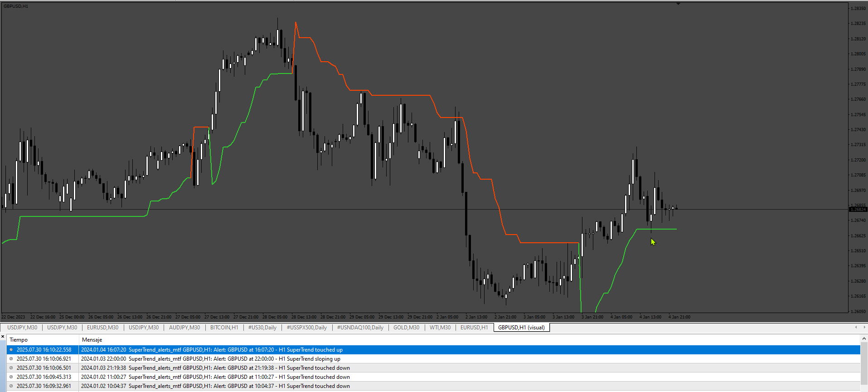Click the current price label 1.26824
The image size is (868, 392).
click(858, 210)
